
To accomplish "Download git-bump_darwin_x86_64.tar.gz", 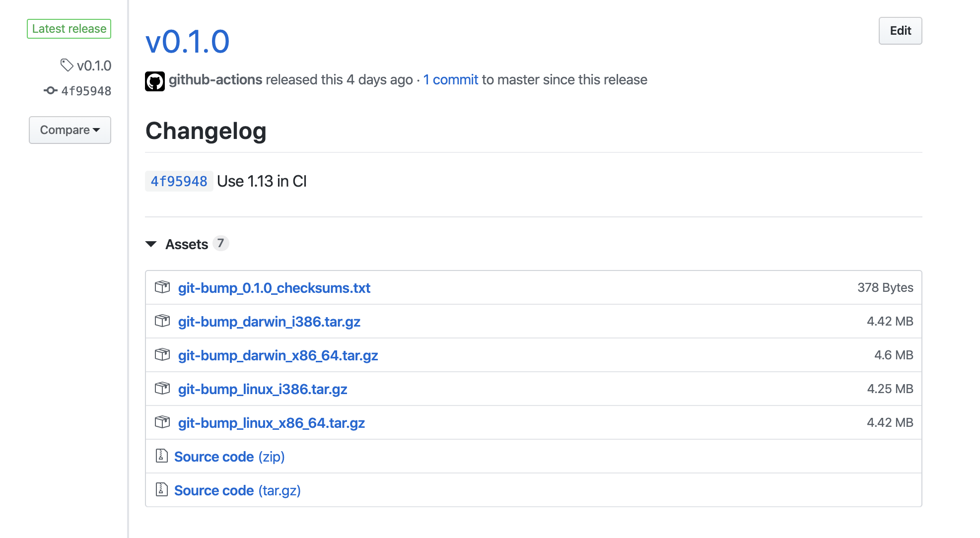I will (278, 355).
